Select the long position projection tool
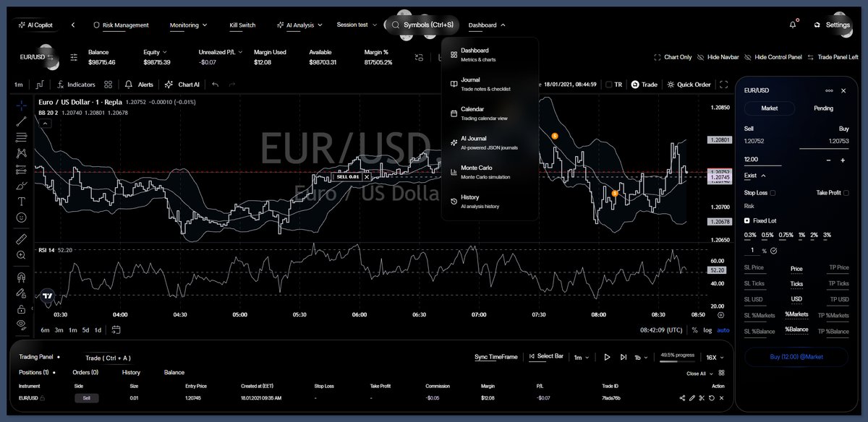Screen dimensions: 868x422 point(22,169)
